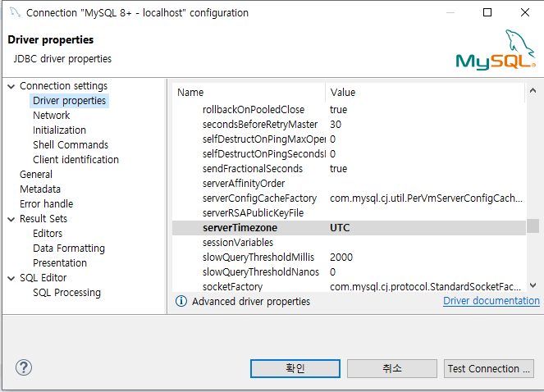Collapse the SQL Editor tree node
This screenshot has width=544, height=392.
[x=11, y=278]
